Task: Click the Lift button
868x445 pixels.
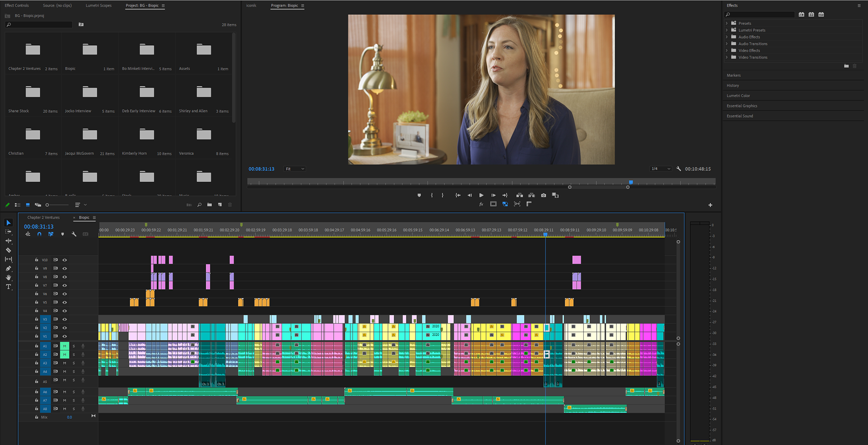Action: tap(519, 195)
